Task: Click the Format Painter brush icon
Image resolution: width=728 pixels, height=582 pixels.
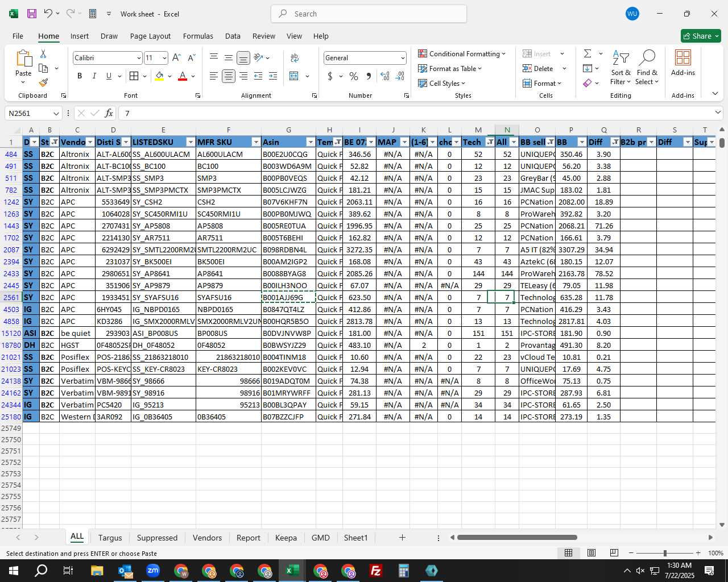Action: [x=43, y=83]
